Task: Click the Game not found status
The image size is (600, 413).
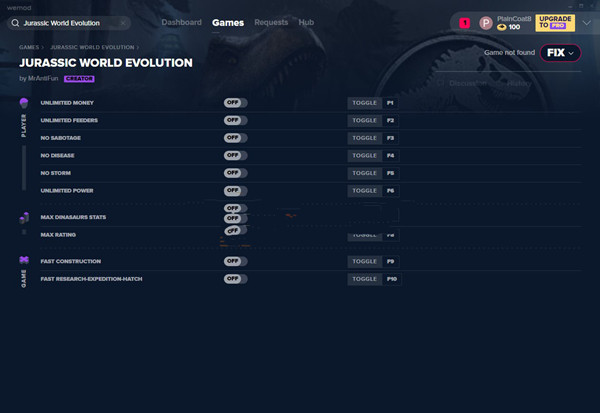Action: [x=509, y=53]
